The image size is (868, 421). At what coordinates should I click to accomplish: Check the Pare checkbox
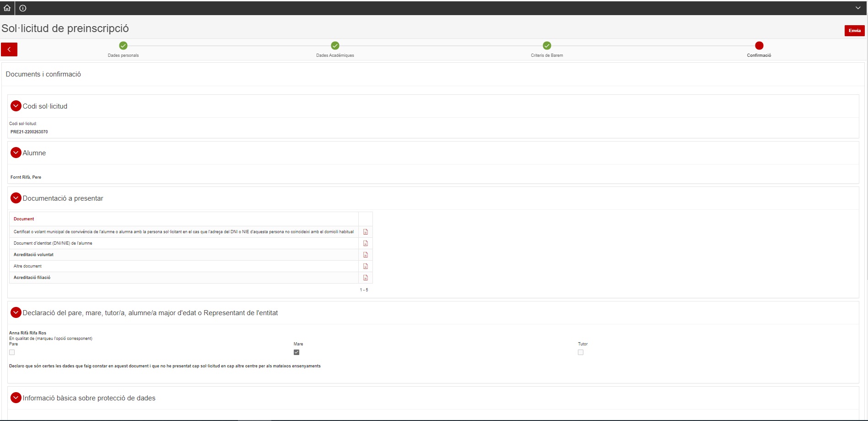[12, 352]
